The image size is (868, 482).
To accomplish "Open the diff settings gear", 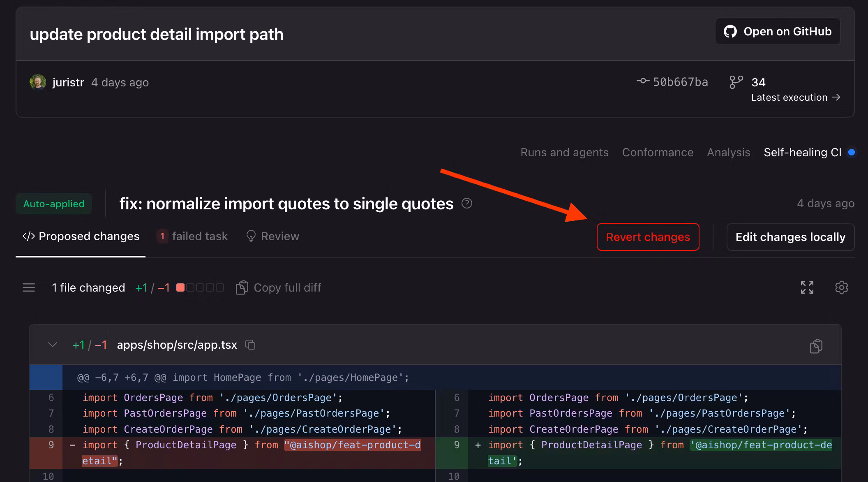I will pos(841,287).
